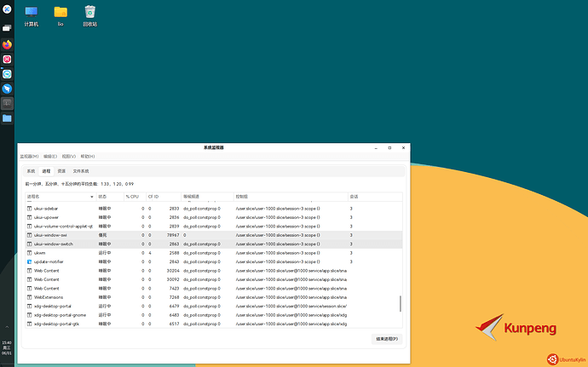Click the process list vertical scrollbar
The image size is (588, 367).
401,305
